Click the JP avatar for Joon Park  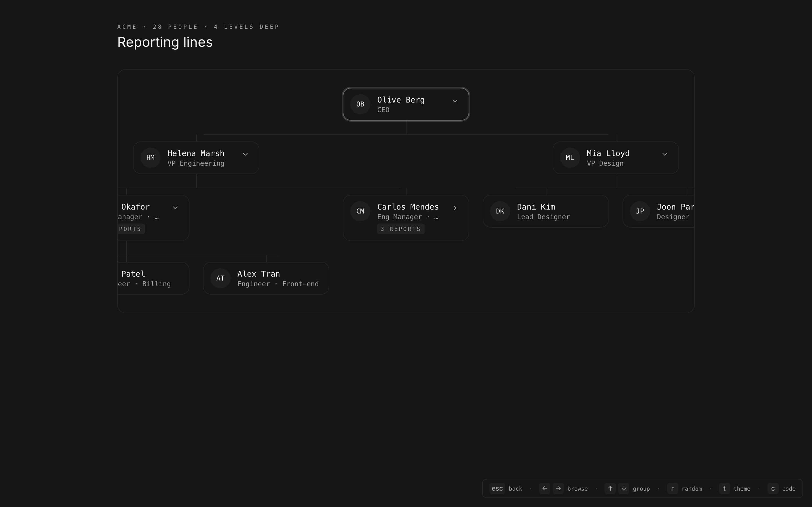pos(639,211)
